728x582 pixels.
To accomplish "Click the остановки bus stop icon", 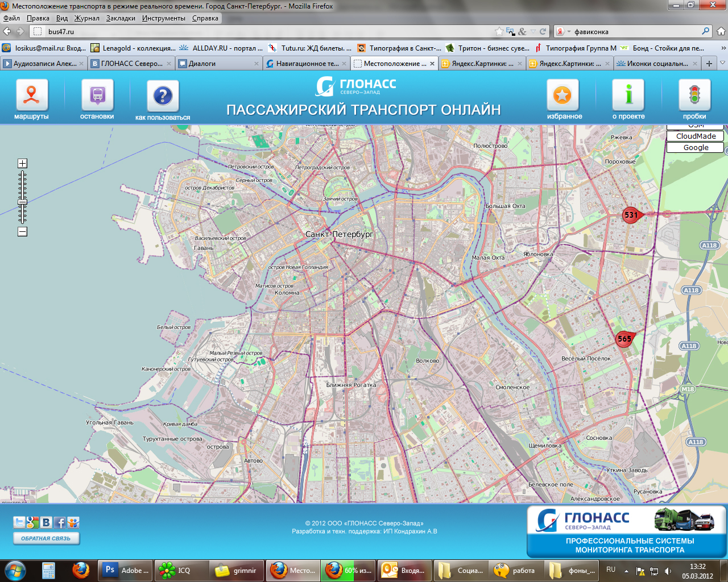I will click(x=97, y=95).
